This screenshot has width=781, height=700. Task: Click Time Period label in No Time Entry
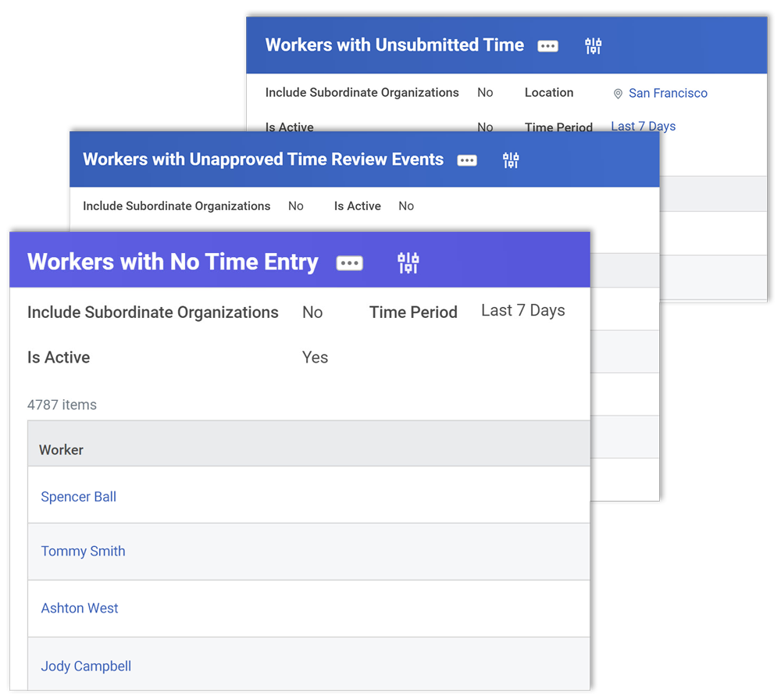413,312
